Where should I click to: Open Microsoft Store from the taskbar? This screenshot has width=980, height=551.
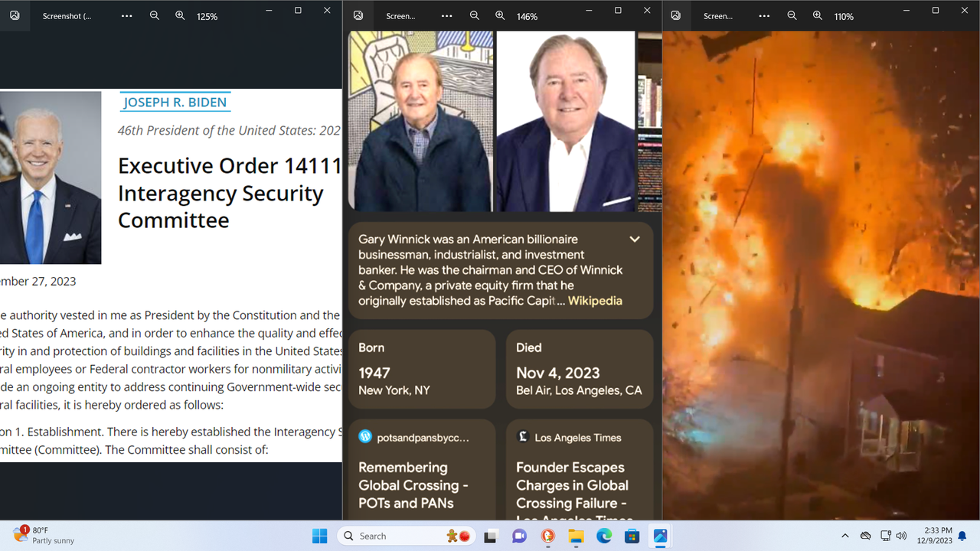(x=632, y=536)
